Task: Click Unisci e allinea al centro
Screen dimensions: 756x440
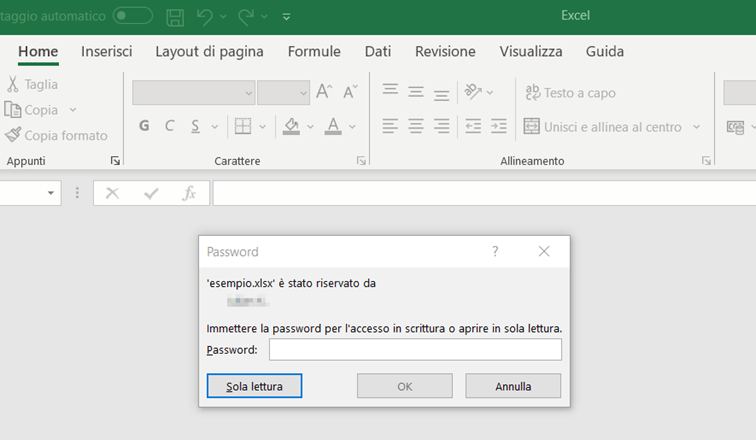Action: click(x=603, y=127)
